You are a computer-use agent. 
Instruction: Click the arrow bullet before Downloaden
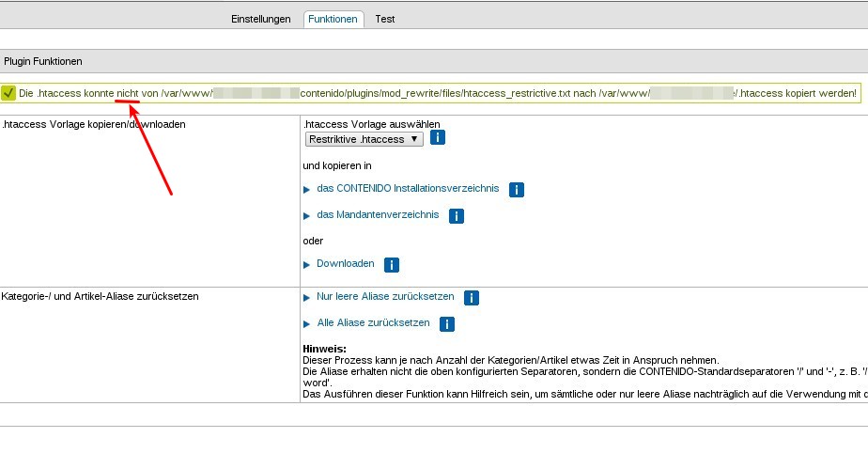click(306, 265)
